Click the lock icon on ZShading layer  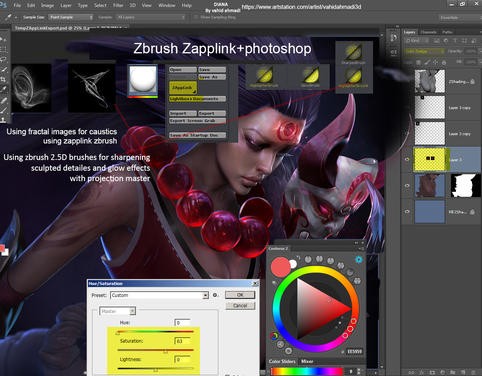[x=473, y=81]
